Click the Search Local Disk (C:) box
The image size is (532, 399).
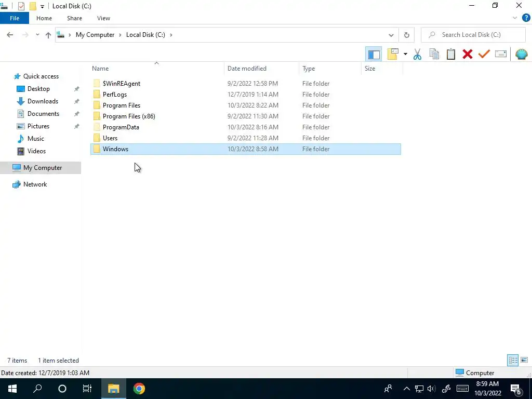[x=473, y=35]
